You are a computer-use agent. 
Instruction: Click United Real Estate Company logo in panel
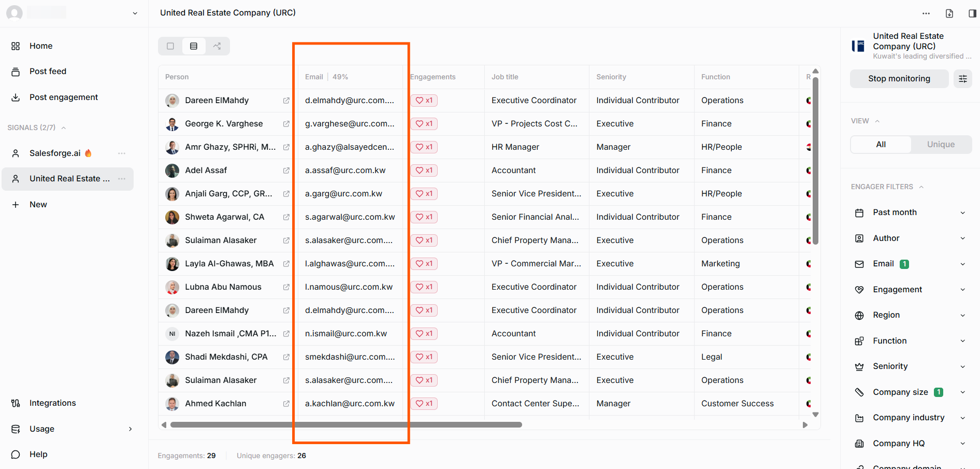[858, 46]
